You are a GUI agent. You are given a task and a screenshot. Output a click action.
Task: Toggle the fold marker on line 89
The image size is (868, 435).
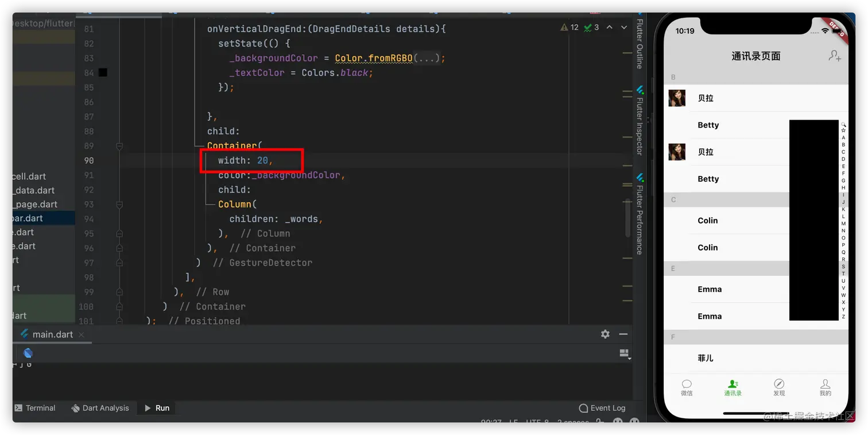(x=119, y=146)
